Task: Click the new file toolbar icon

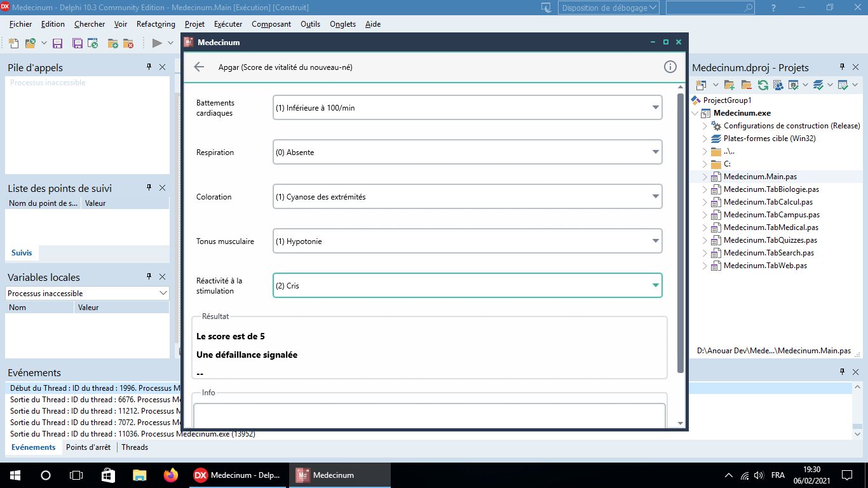Action: coord(14,43)
